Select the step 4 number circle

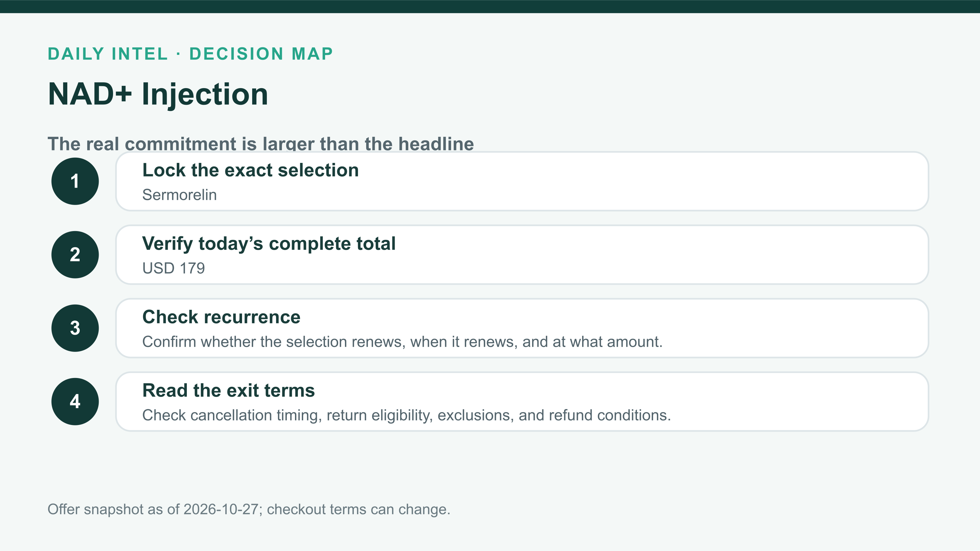click(x=75, y=401)
